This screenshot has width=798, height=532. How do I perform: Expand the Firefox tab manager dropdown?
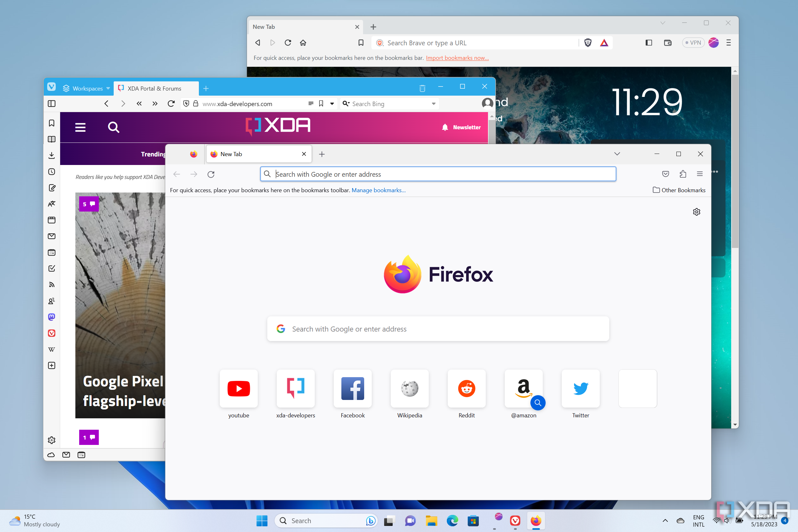pyautogui.click(x=616, y=155)
